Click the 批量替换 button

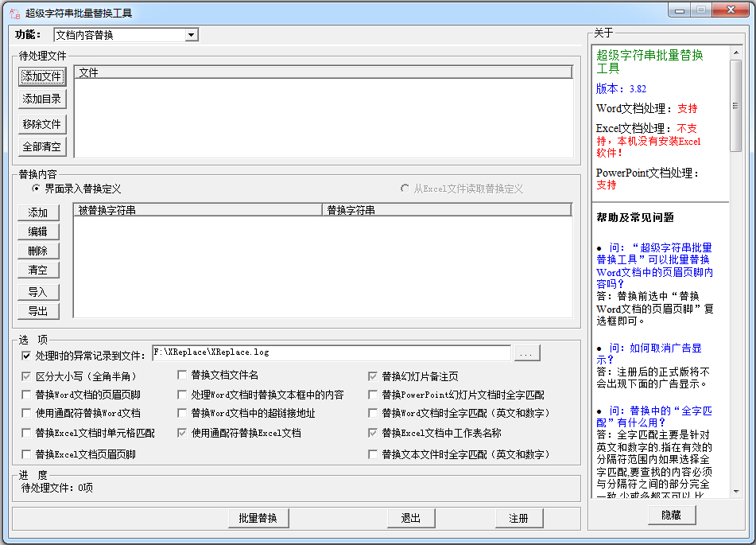pyautogui.click(x=258, y=518)
